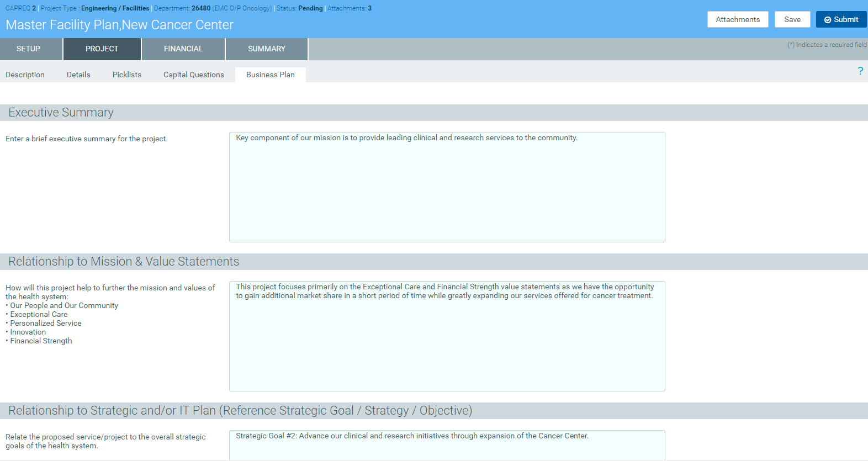View the Capital Questions subtab
This screenshot has height=461, width=868.
tap(194, 75)
